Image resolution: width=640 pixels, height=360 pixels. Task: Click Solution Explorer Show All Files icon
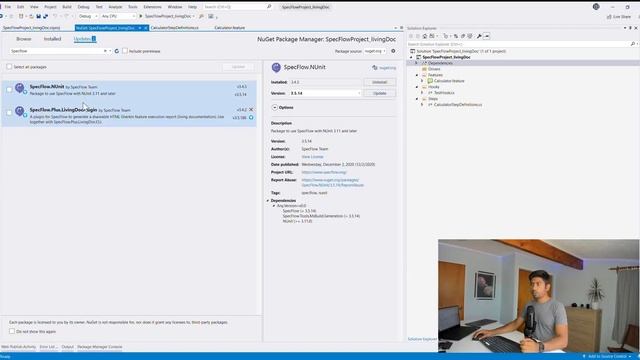point(470,36)
